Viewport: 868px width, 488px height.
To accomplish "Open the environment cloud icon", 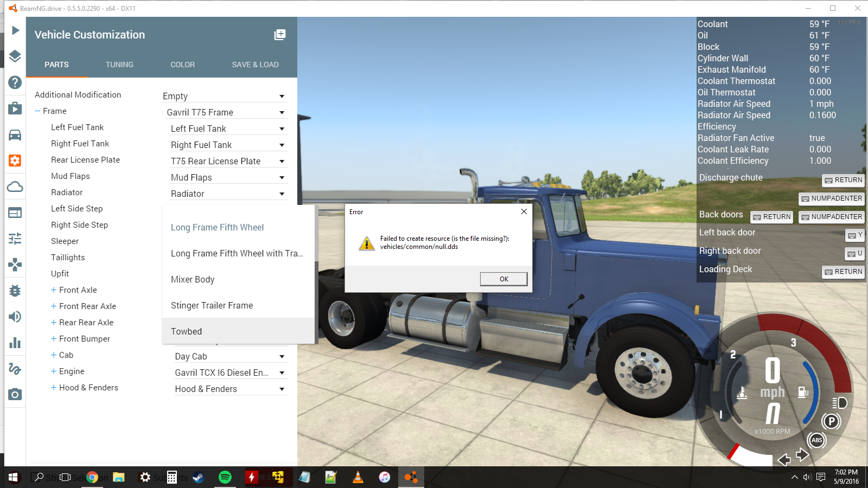I will tap(15, 187).
